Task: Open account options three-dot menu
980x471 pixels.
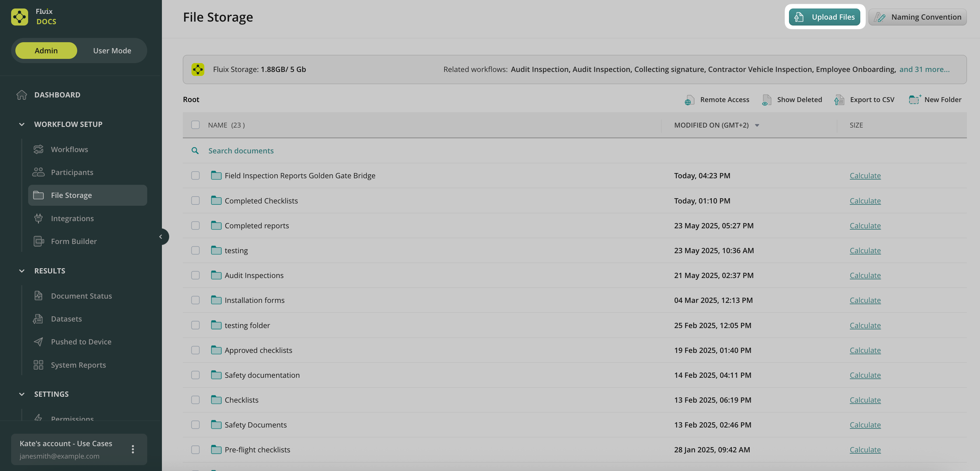Action: tap(133, 449)
